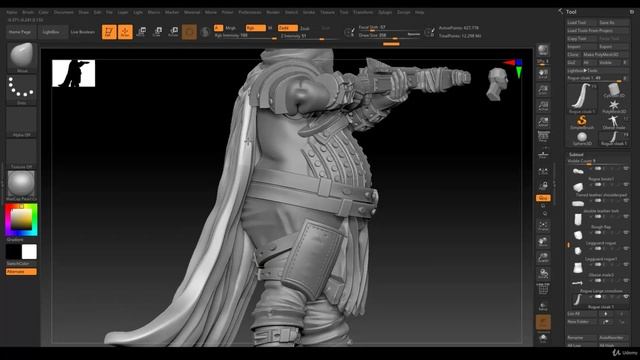Image resolution: width=640 pixels, height=360 pixels.
Task: Toggle the Gizmo 3D button
Action: (189, 32)
